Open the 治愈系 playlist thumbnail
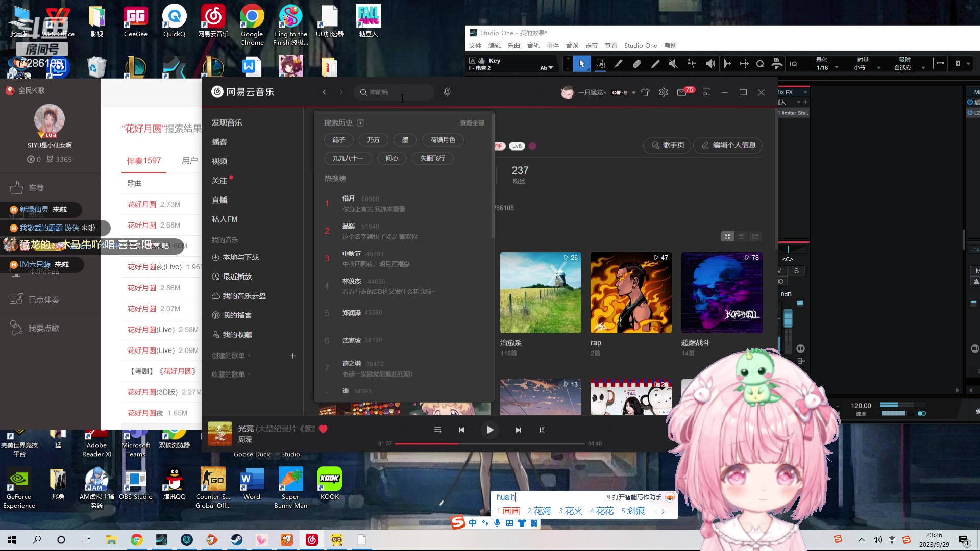 pos(541,292)
